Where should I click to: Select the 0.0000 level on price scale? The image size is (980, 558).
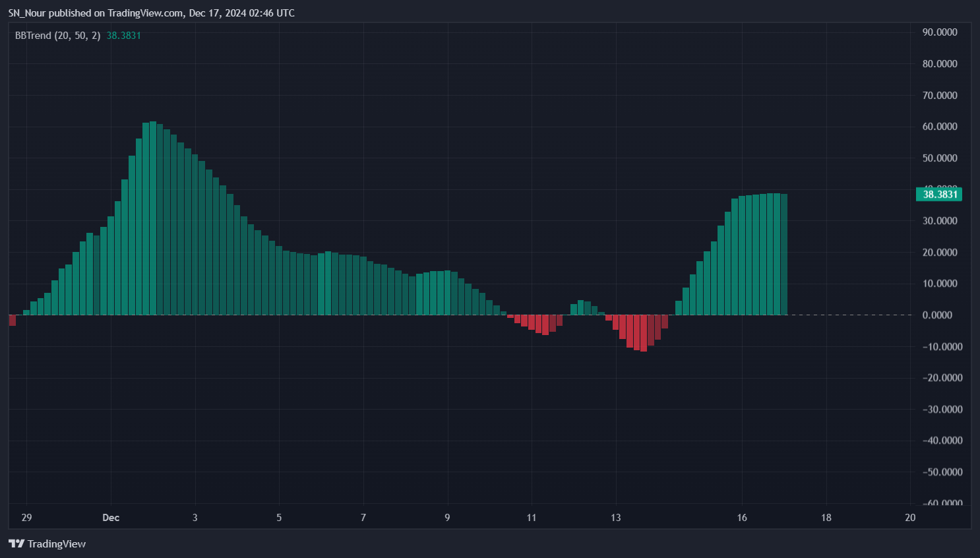[x=937, y=315]
